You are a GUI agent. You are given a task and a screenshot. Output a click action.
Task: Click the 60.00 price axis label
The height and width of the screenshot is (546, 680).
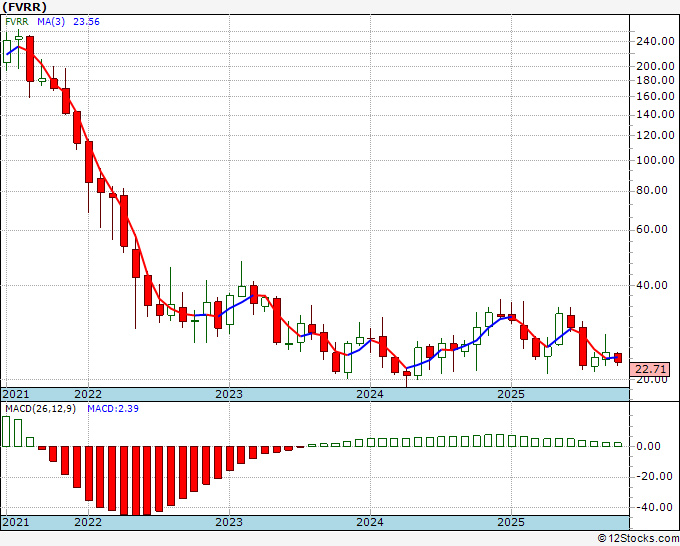[652, 229]
